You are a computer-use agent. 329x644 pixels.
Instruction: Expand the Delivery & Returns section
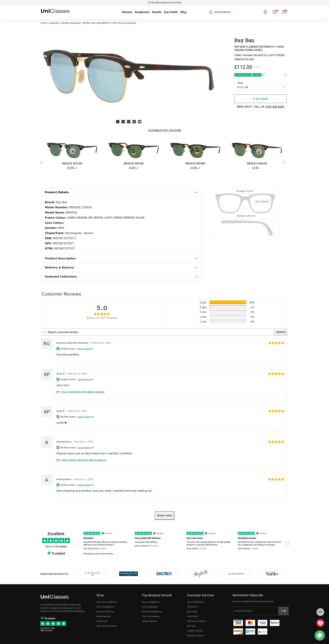121,267
